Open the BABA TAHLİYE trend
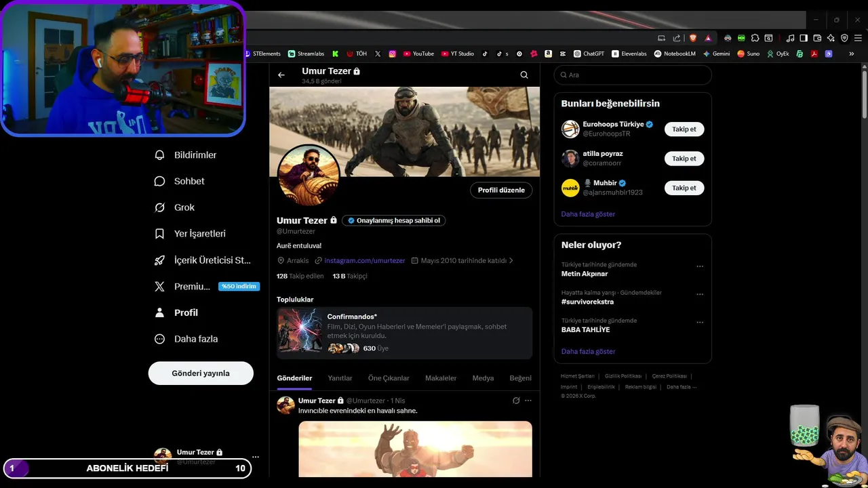The image size is (868, 488). point(585,330)
